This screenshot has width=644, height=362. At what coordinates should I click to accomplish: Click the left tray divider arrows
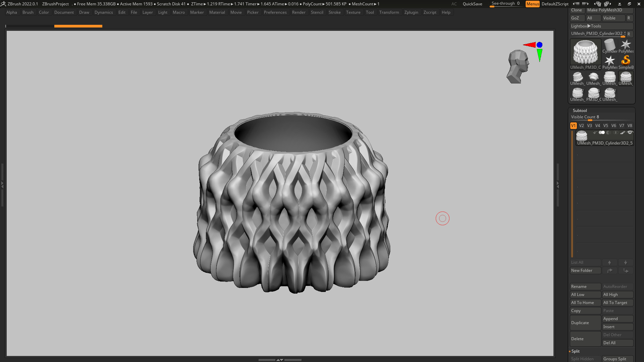[2, 185]
